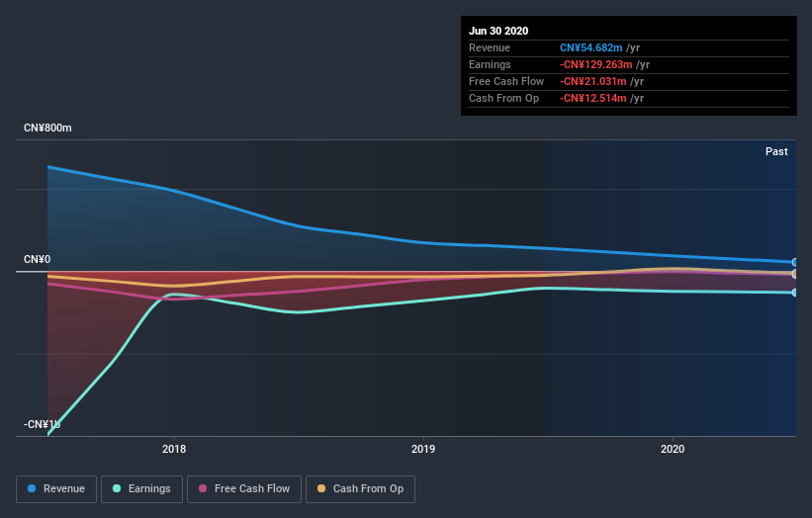Click the blue Revenue endpoint marker
The height and width of the screenshot is (518, 812).
pyautogui.click(x=795, y=262)
